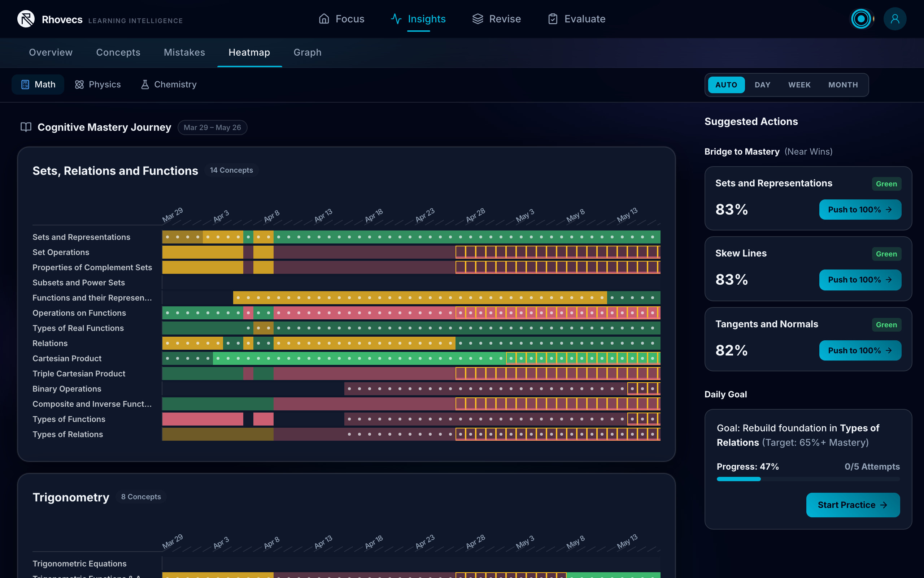Go to the Focus section
The image size is (924, 578).
[x=341, y=19]
